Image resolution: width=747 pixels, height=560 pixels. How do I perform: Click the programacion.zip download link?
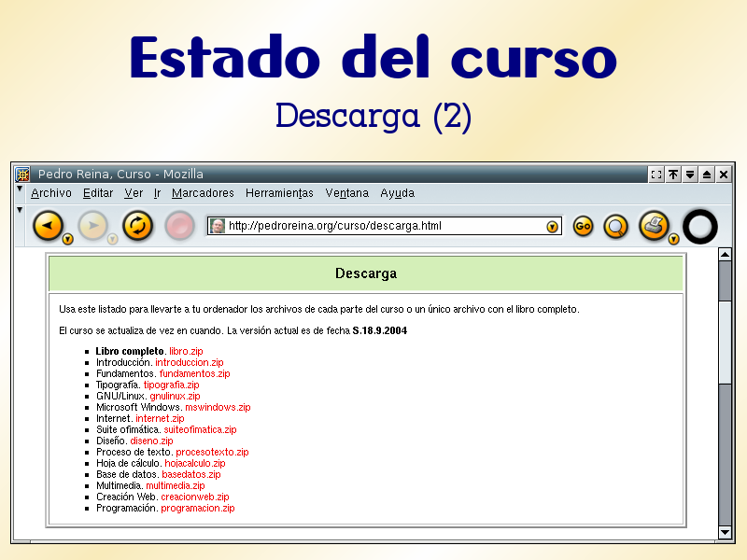(x=198, y=509)
